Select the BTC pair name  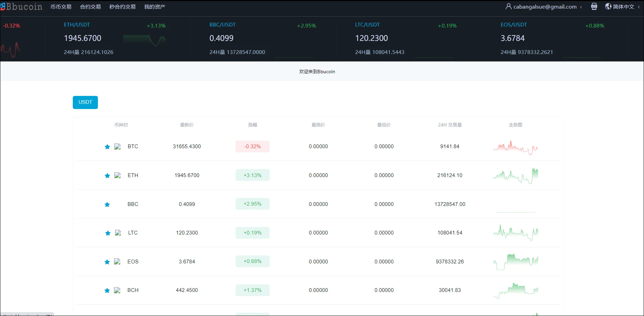coord(133,146)
